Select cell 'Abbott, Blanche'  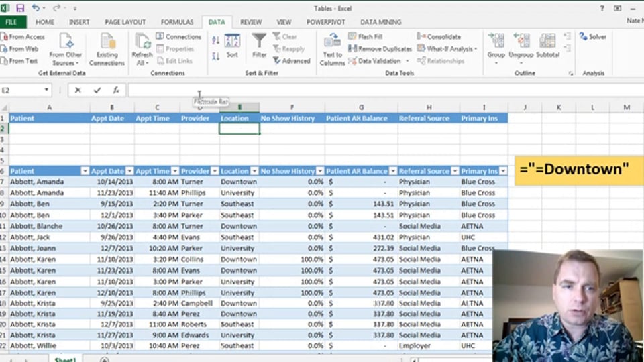49,226
